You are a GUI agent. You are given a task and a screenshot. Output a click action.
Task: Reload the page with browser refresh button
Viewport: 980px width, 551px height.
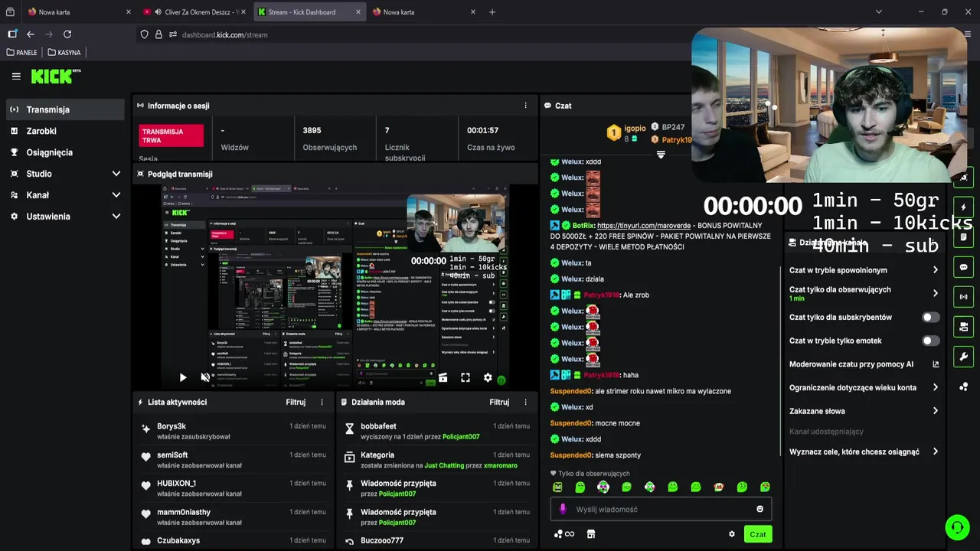click(67, 34)
